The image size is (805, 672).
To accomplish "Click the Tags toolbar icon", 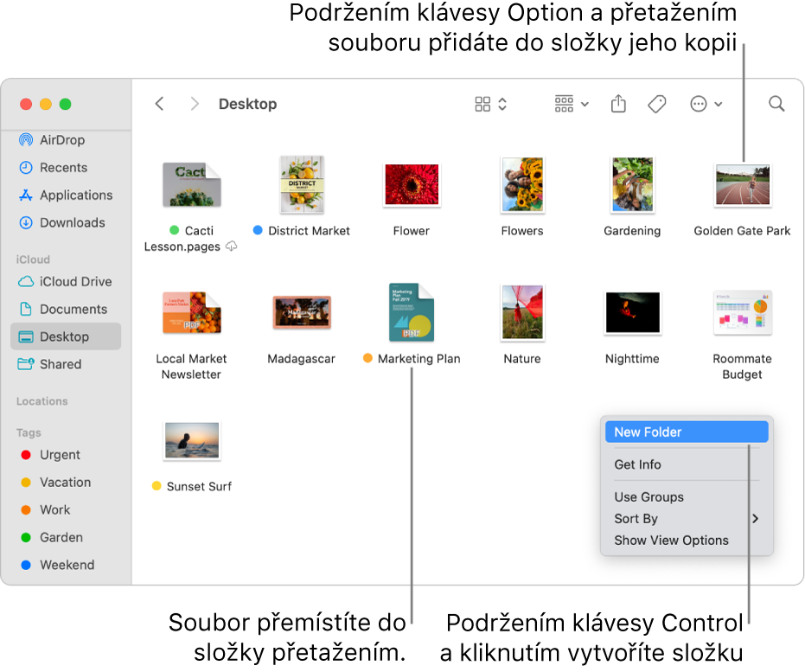I will 656,104.
